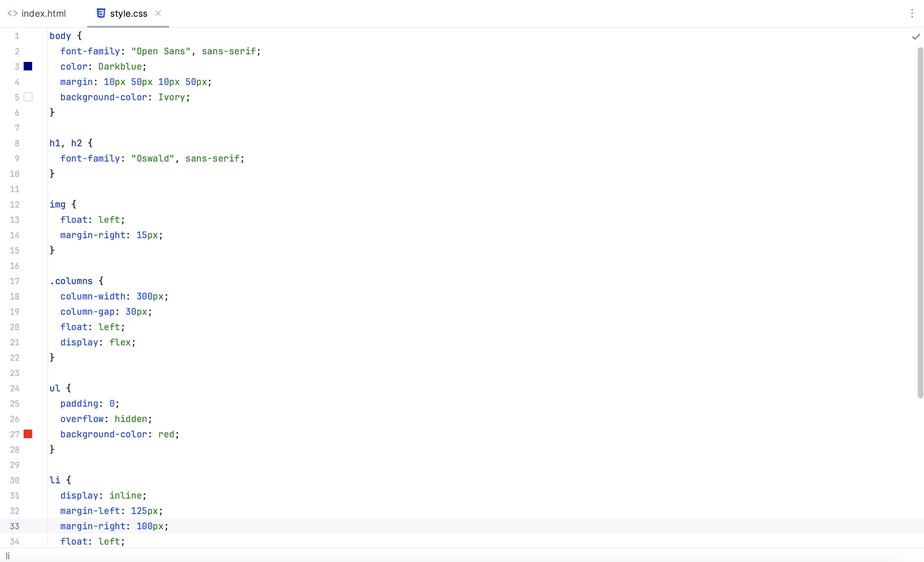The height and width of the screenshot is (562, 924).
Task: Open the Ivory color swatch in gutter
Action: click(x=28, y=97)
